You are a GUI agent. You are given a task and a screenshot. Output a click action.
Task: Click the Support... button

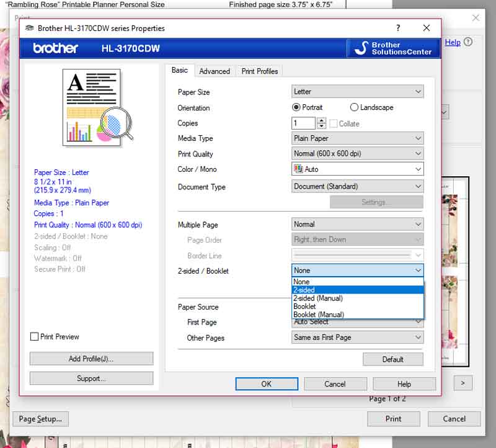click(x=91, y=378)
